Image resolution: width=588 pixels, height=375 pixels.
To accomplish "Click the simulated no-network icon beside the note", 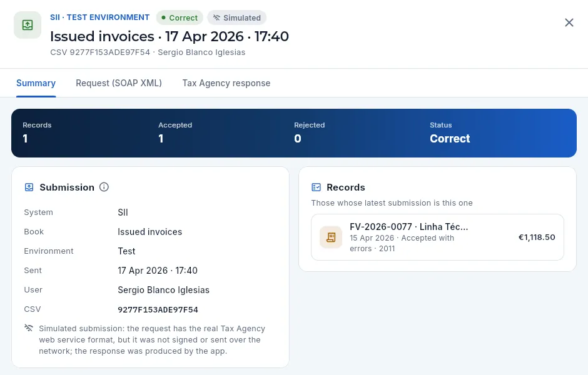I will 29,328.
